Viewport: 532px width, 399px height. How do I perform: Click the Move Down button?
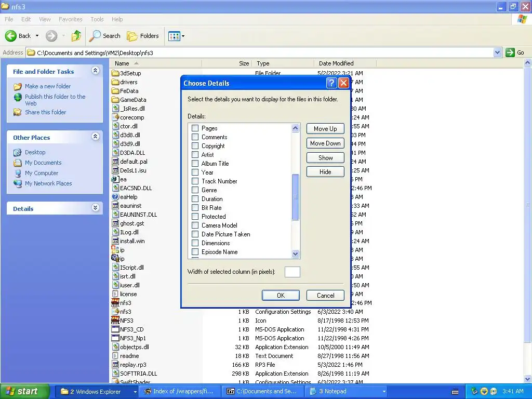pos(325,143)
